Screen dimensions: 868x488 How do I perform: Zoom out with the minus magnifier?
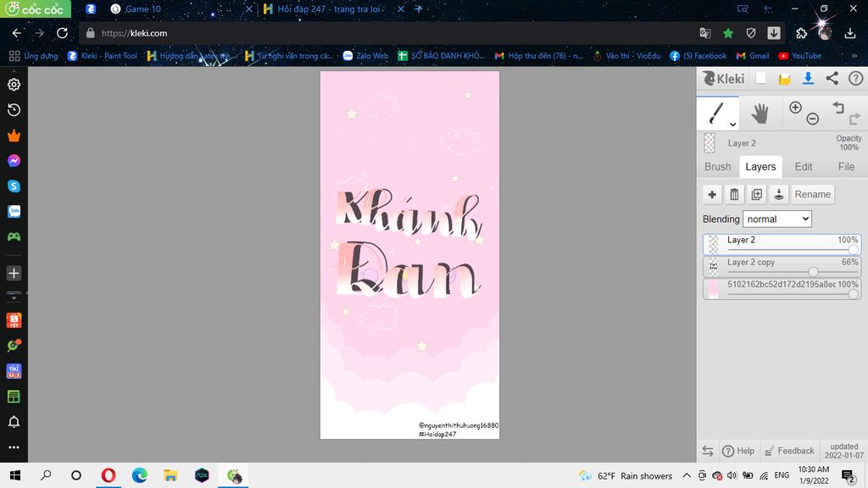click(812, 119)
